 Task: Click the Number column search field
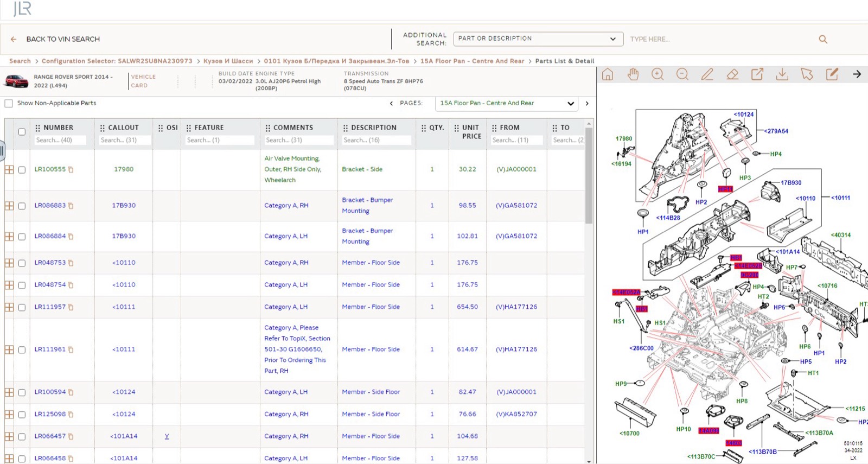(x=60, y=140)
